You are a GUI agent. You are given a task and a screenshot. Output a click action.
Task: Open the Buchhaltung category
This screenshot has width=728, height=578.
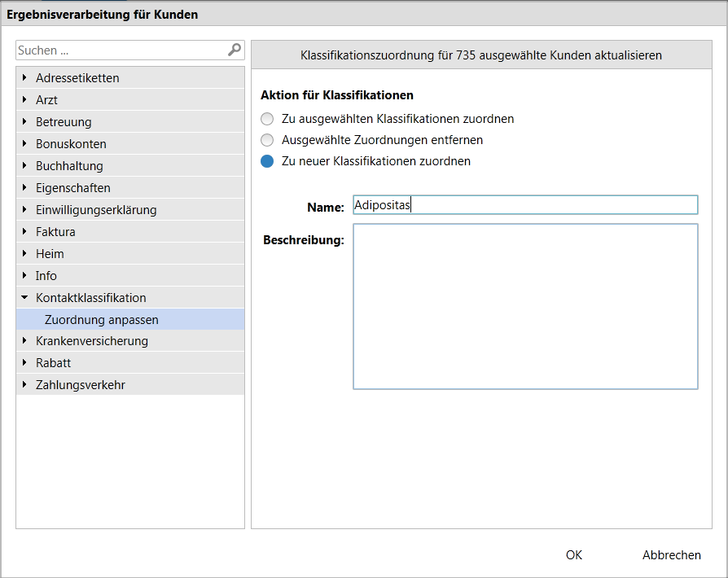(x=69, y=166)
